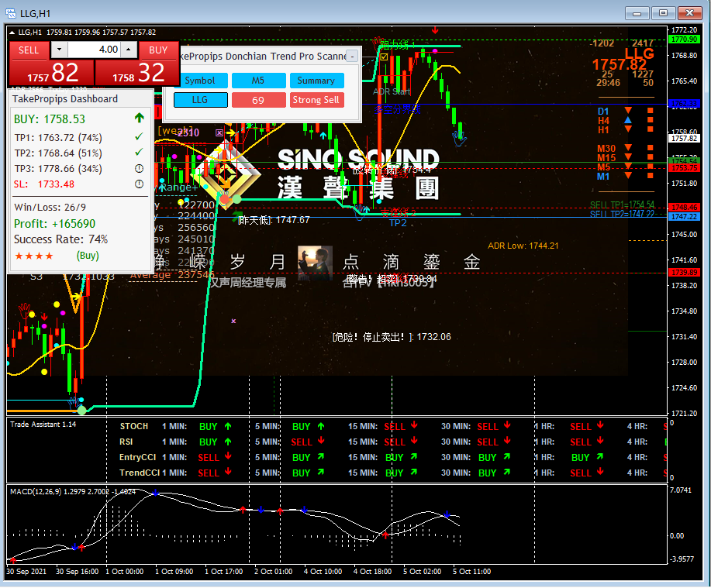Maximize the LLG,H1 chart window

click(664, 13)
